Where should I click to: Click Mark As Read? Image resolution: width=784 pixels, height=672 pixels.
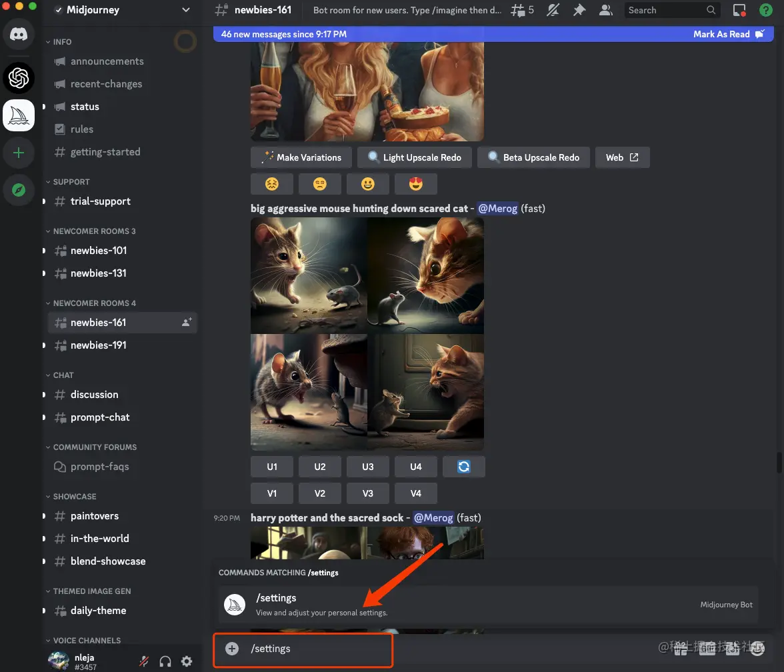[729, 34]
